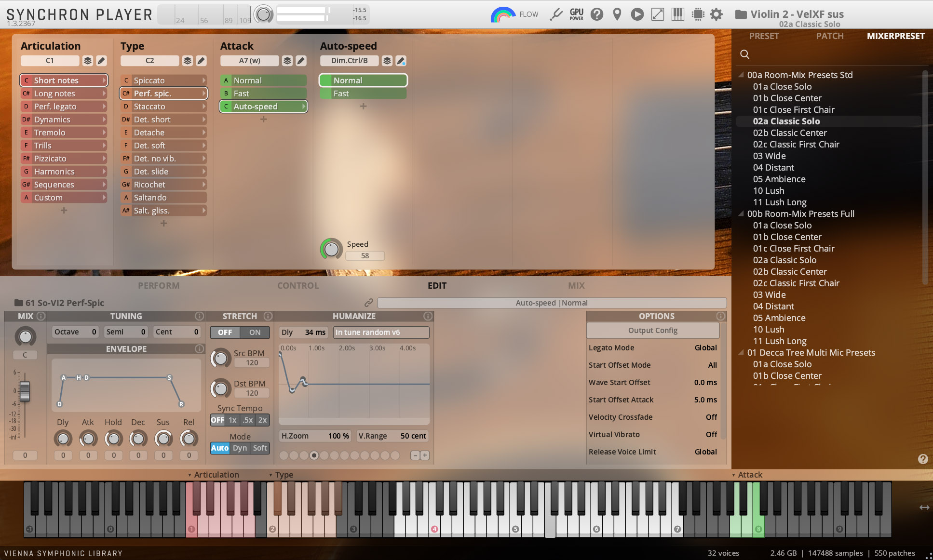Select Fast attack slot

point(263,93)
